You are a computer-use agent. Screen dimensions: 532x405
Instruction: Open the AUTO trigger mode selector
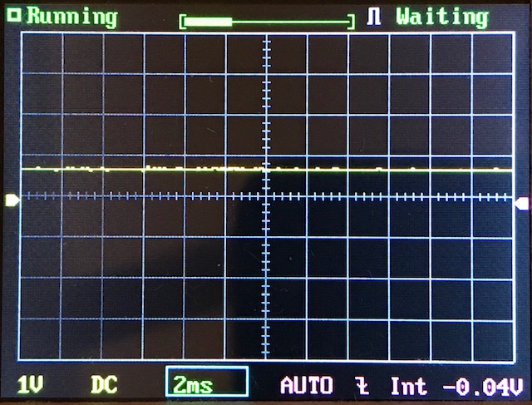click(x=306, y=386)
